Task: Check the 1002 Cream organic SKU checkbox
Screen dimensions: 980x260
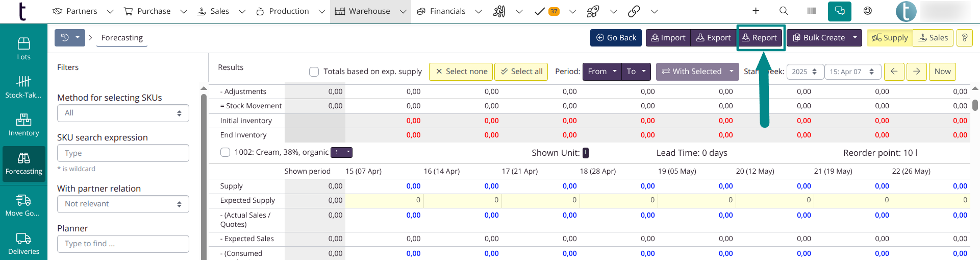Action: coord(225,152)
